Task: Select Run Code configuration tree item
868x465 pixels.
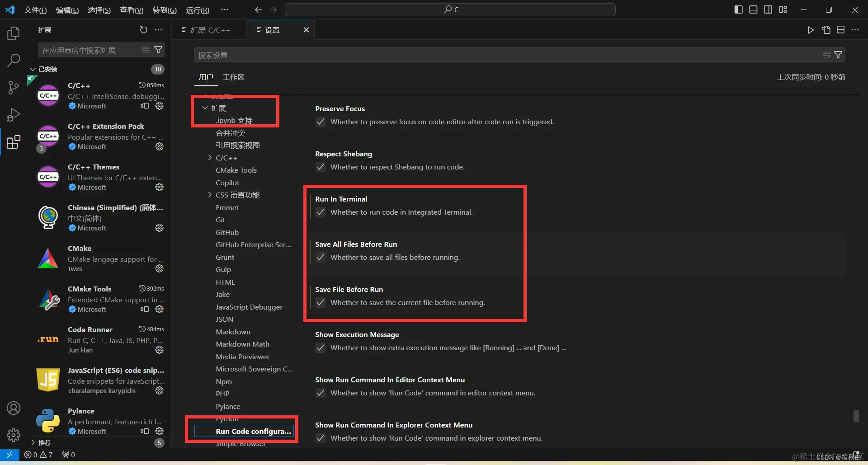Action: click(x=244, y=431)
